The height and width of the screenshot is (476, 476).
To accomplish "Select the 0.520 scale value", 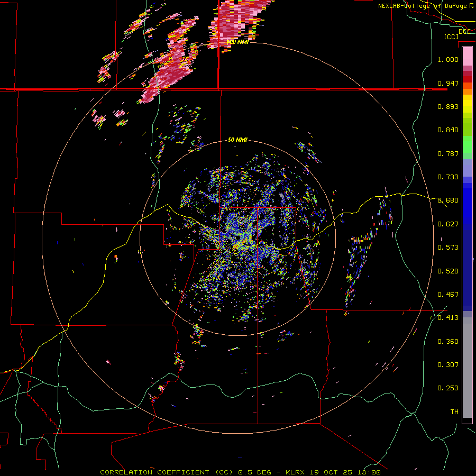I will pos(448,271).
